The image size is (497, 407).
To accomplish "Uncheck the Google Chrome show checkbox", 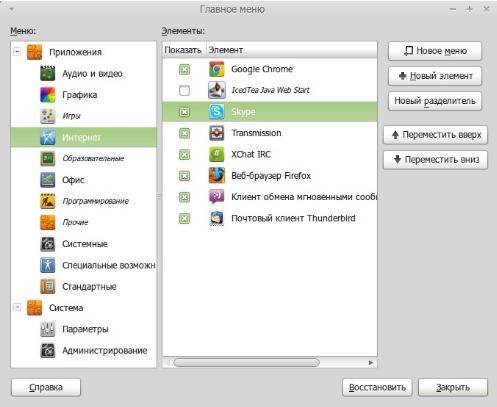I will point(184,69).
